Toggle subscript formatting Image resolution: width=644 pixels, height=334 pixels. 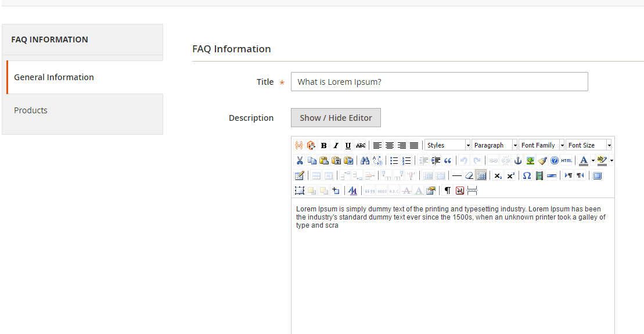tap(498, 175)
